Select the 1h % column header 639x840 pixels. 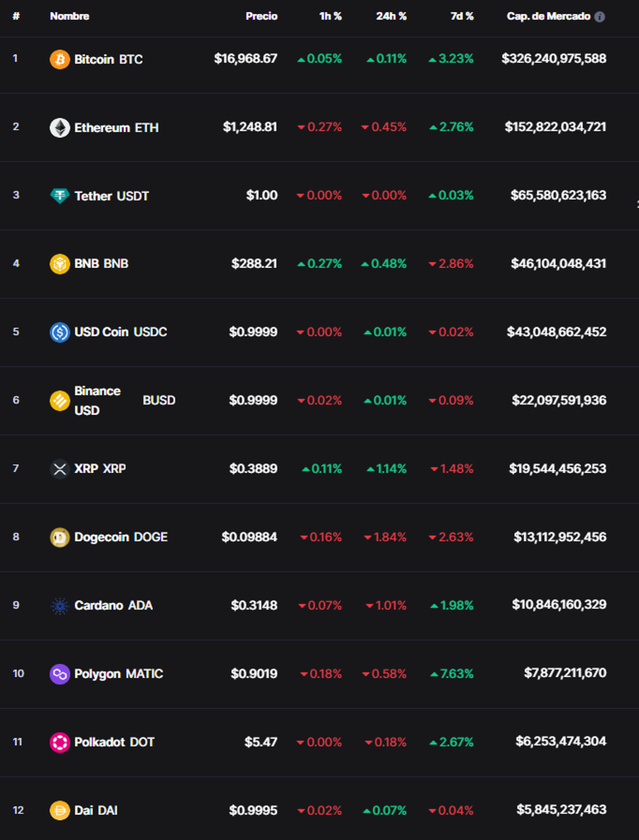[x=330, y=16]
